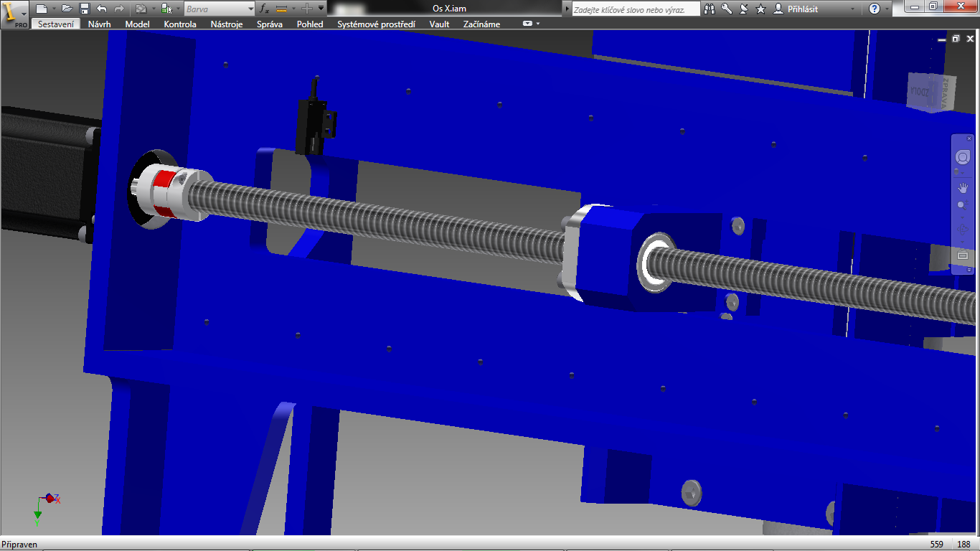
Task: Open the Nástroje ribbon tab
Action: (226, 24)
